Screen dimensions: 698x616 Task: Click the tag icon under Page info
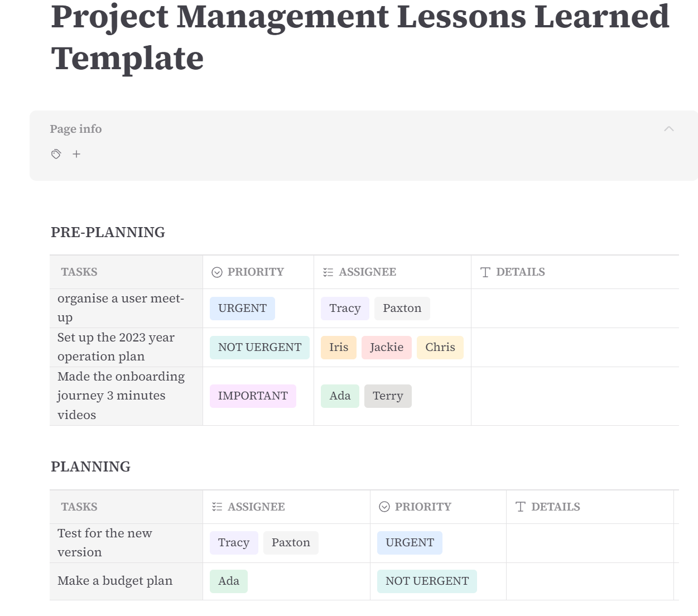click(x=56, y=154)
